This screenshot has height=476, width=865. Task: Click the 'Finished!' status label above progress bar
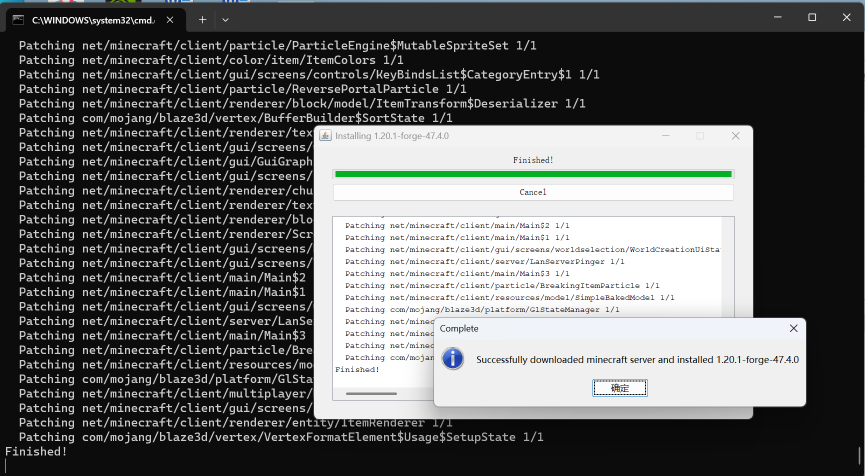point(533,160)
